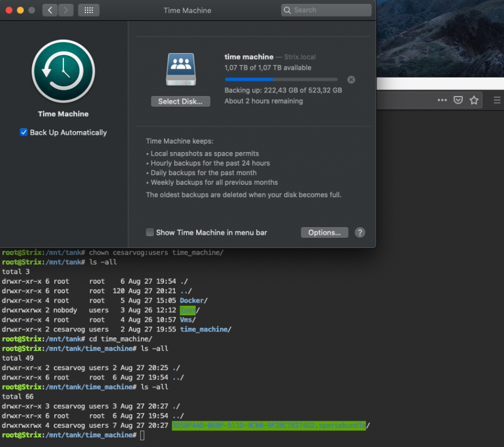Open the Select Disk dialog
504x447 pixels.
[181, 101]
